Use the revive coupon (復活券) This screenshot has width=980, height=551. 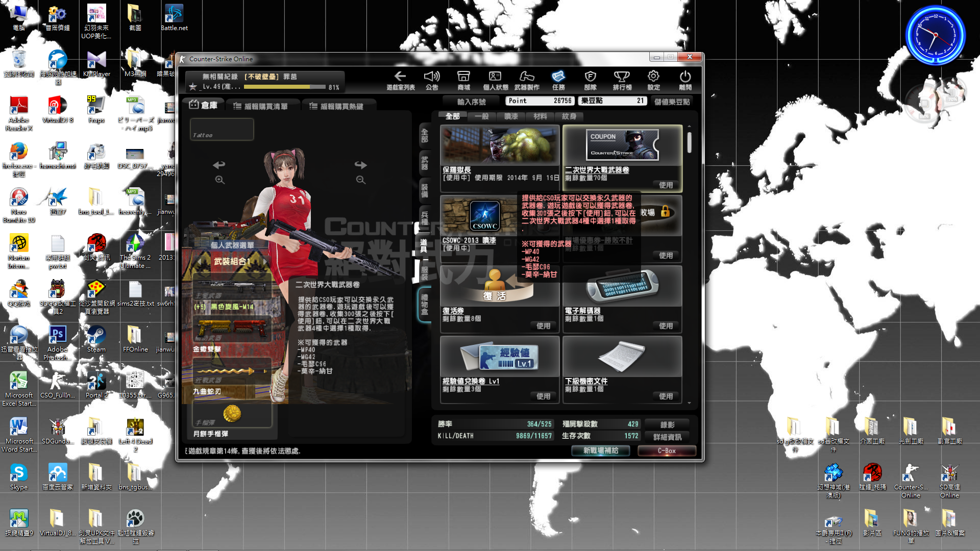544,325
